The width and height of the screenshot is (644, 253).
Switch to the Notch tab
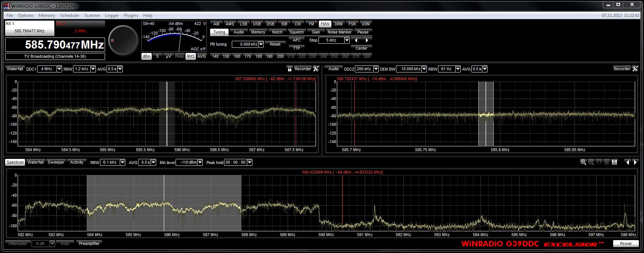pos(277,32)
